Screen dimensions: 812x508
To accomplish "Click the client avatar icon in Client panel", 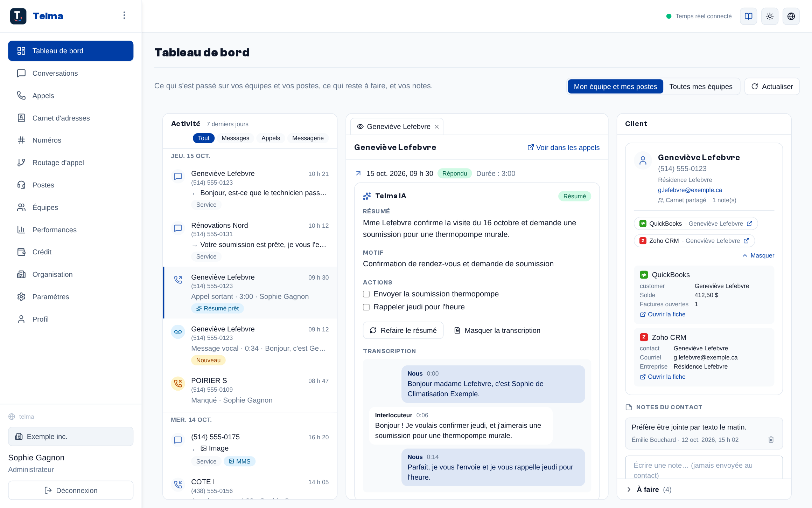I will coord(643,160).
